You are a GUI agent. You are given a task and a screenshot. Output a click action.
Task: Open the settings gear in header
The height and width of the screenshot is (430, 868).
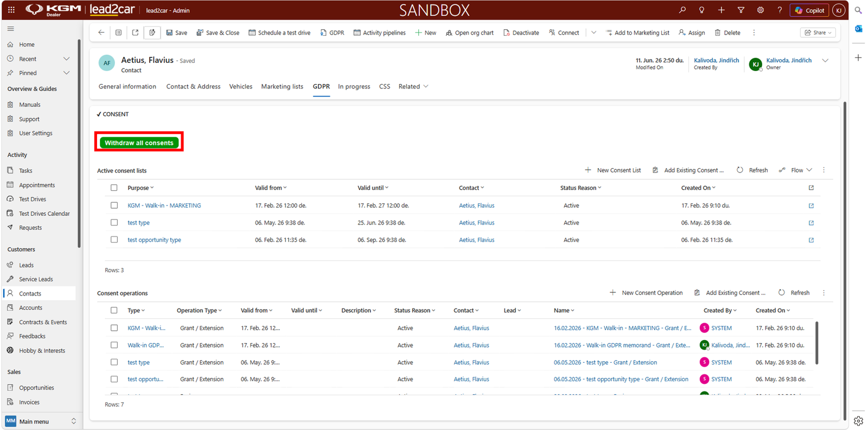[760, 10]
